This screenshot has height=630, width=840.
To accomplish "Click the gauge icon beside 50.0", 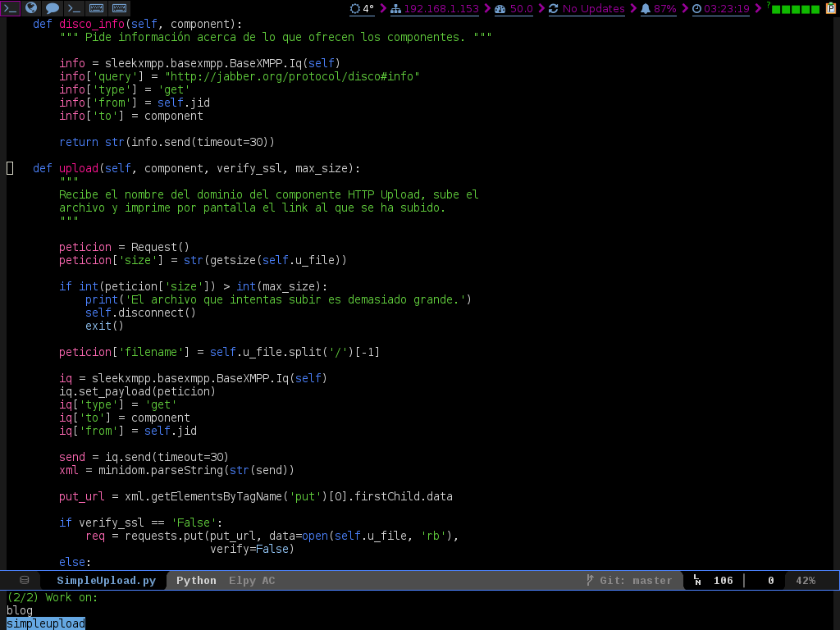I will pos(500,8).
